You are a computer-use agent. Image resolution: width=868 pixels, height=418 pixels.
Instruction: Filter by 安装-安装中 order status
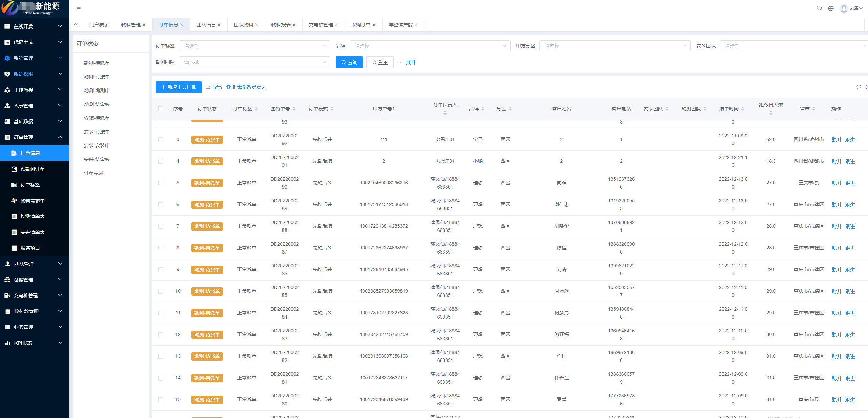(97, 146)
